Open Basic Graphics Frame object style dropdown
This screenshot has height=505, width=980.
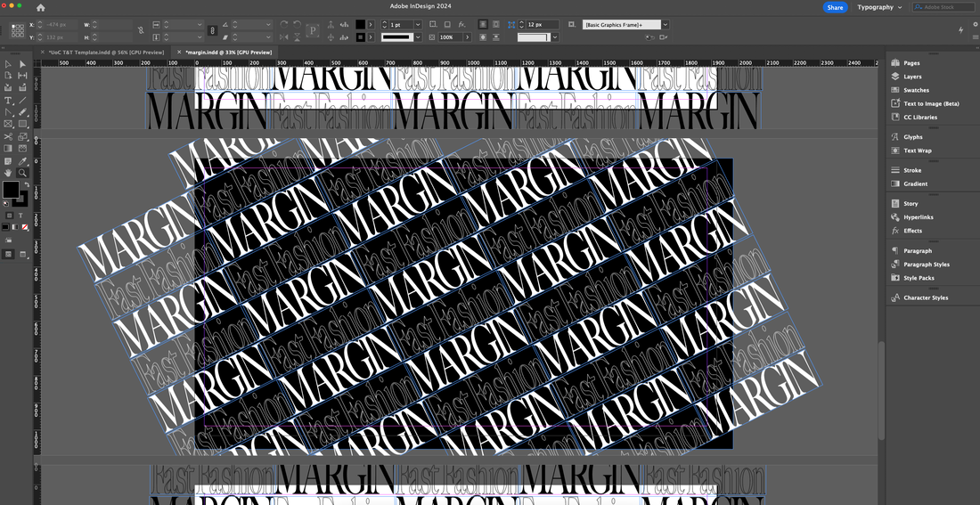(x=665, y=24)
